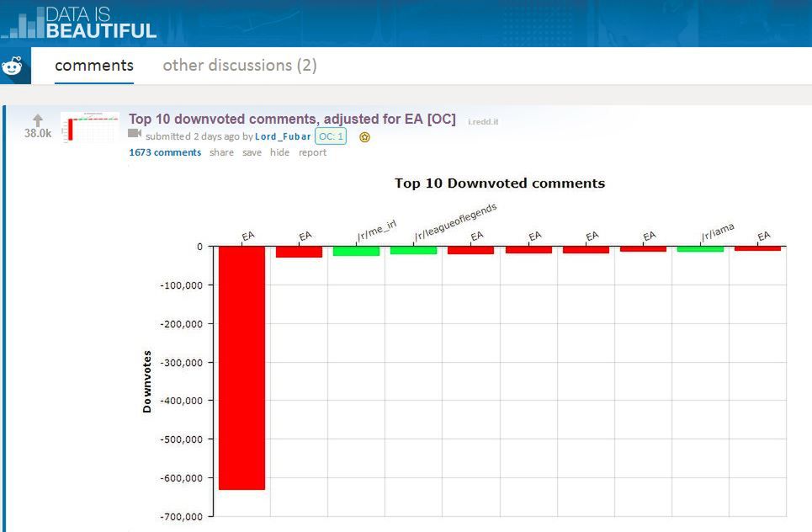Click the '-500,000' axis value
This screenshot has height=532, width=812.
(181, 439)
